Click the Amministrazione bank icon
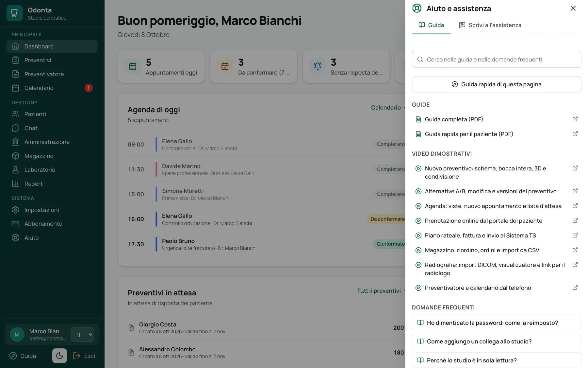Screen dimensions: 588x368 point(15,142)
